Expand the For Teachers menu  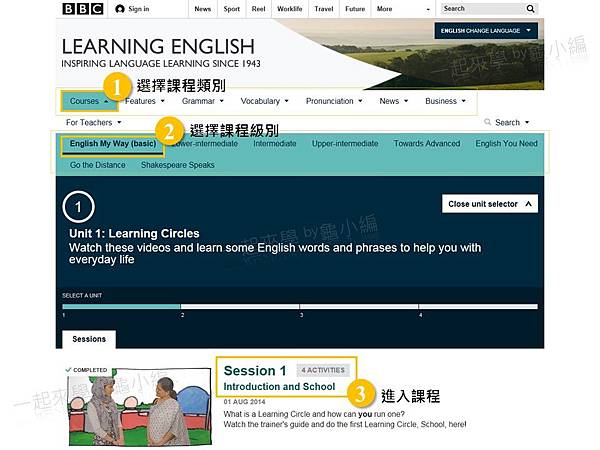[x=93, y=122]
